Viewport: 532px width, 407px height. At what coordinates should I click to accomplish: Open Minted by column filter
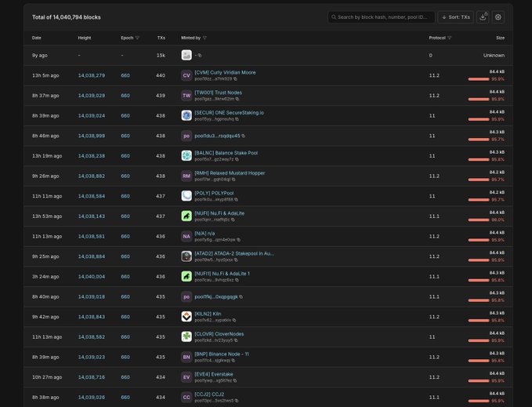[x=204, y=38]
